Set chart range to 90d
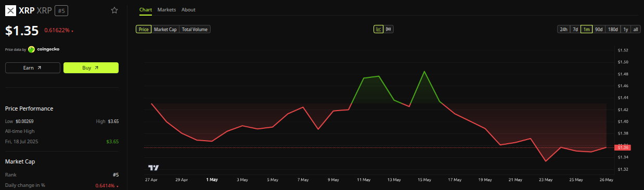The height and width of the screenshot is (190, 644). 599,29
